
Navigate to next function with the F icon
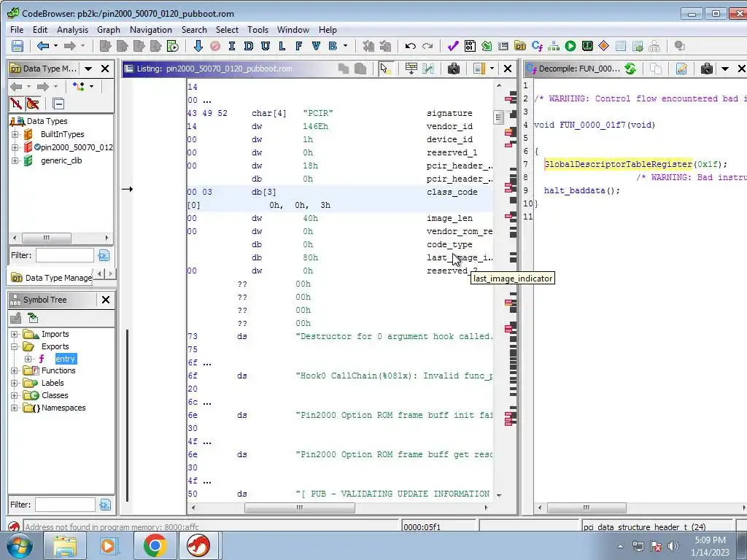(298, 46)
